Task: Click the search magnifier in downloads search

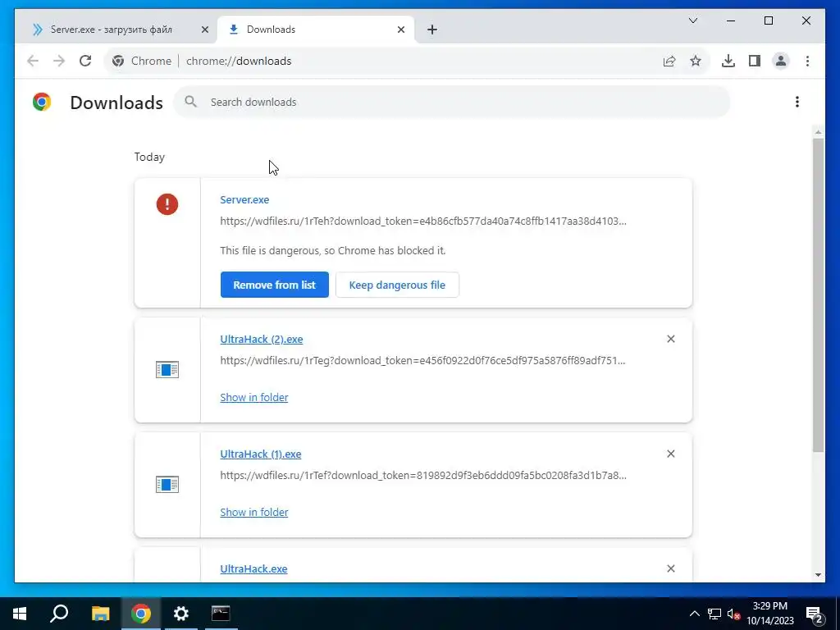Action: click(190, 102)
